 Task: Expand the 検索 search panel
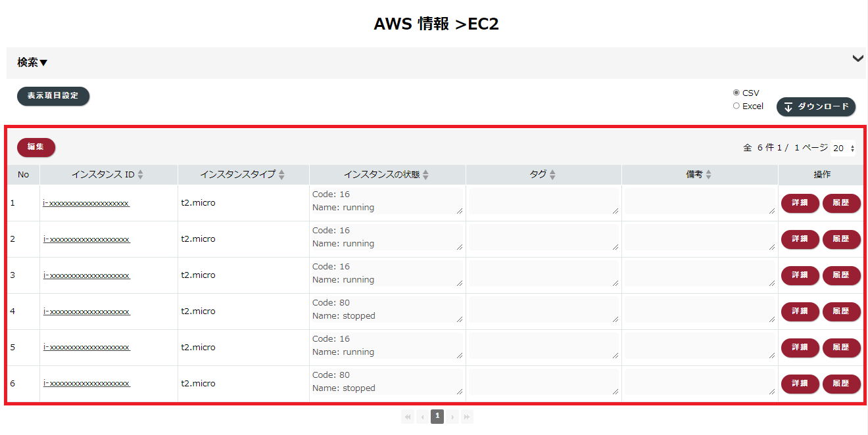[x=33, y=63]
